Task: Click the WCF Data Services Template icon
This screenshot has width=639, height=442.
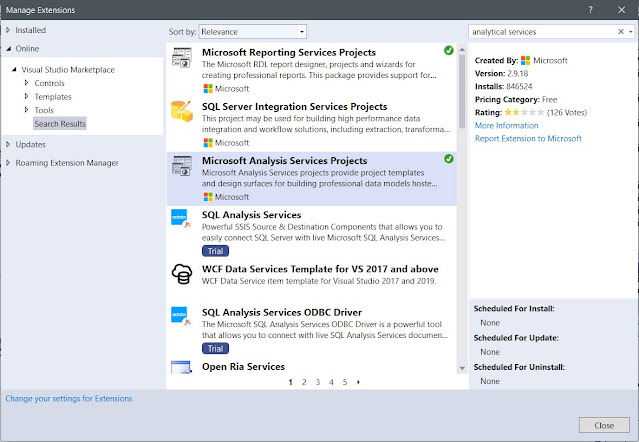Action: [182, 274]
